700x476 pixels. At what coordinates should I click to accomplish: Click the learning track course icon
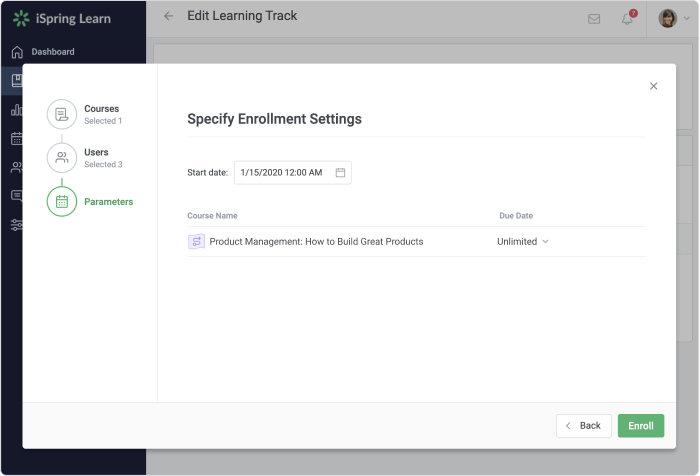coord(196,242)
